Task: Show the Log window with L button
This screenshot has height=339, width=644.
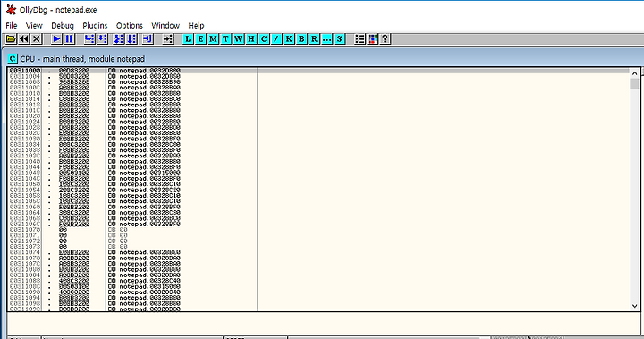Action: [x=188, y=39]
